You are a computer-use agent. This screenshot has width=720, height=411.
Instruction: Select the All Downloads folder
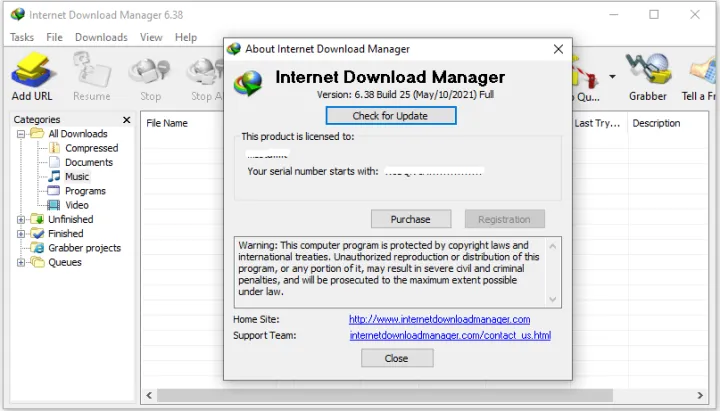coord(78,134)
